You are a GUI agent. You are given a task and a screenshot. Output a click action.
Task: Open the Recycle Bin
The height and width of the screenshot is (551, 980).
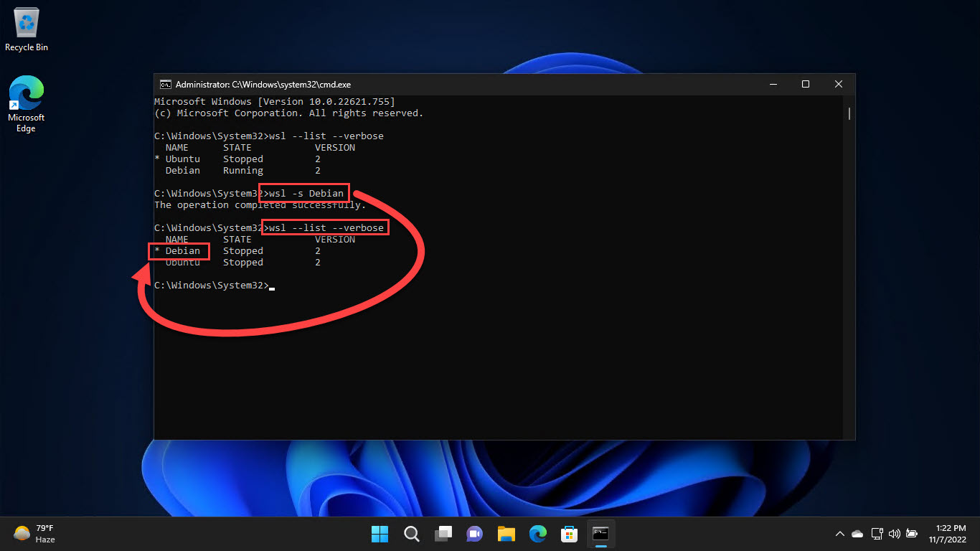(x=26, y=25)
